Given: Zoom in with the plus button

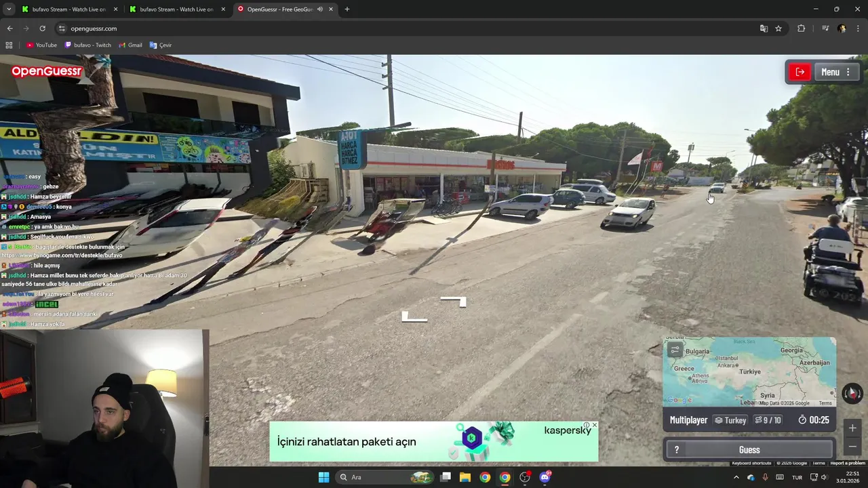Looking at the screenshot, I should 852,428.
